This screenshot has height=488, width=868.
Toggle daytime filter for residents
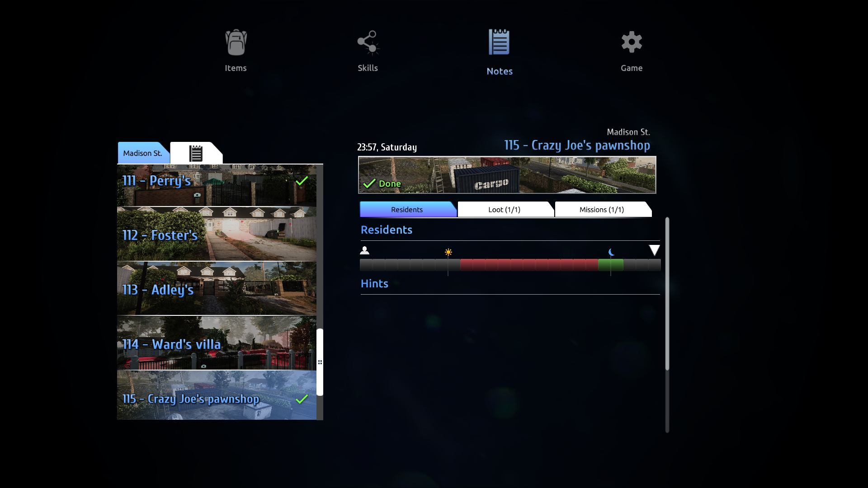point(448,251)
